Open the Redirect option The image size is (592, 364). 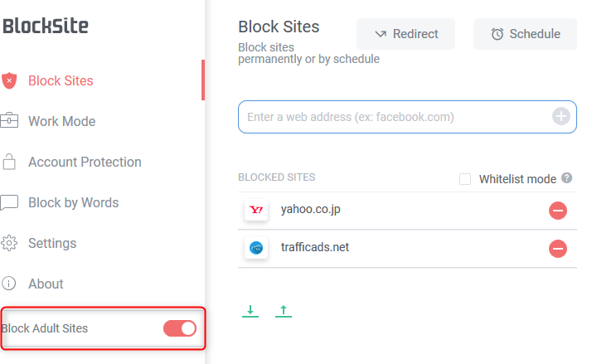406,34
